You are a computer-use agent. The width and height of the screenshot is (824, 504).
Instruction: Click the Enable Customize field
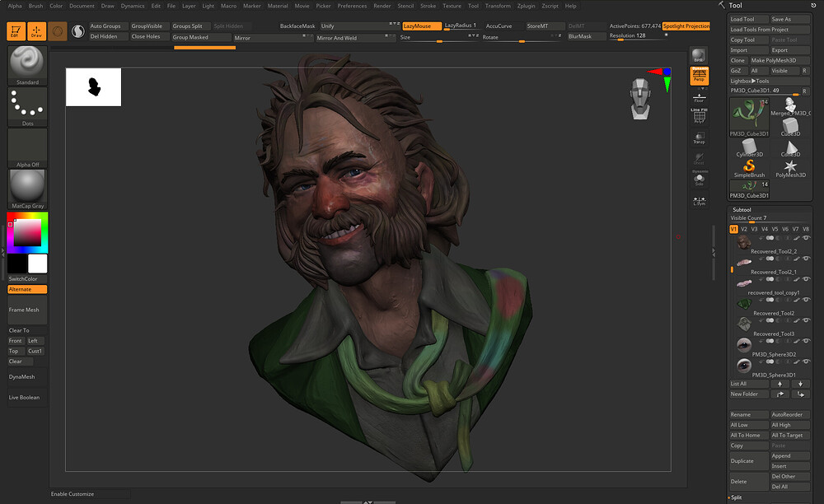pyautogui.click(x=89, y=494)
